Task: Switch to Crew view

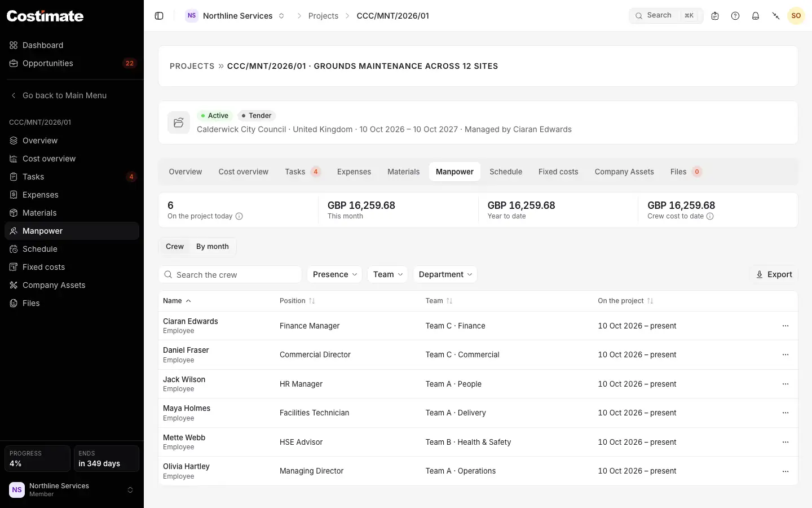Action: [175, 247]
